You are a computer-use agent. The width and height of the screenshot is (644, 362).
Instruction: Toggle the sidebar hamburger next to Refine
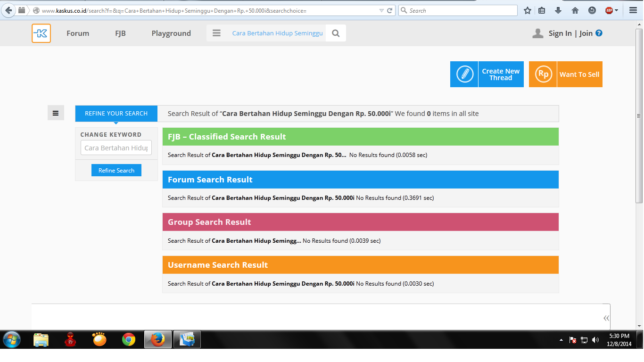pyautogui.click(x=56, y=113)
